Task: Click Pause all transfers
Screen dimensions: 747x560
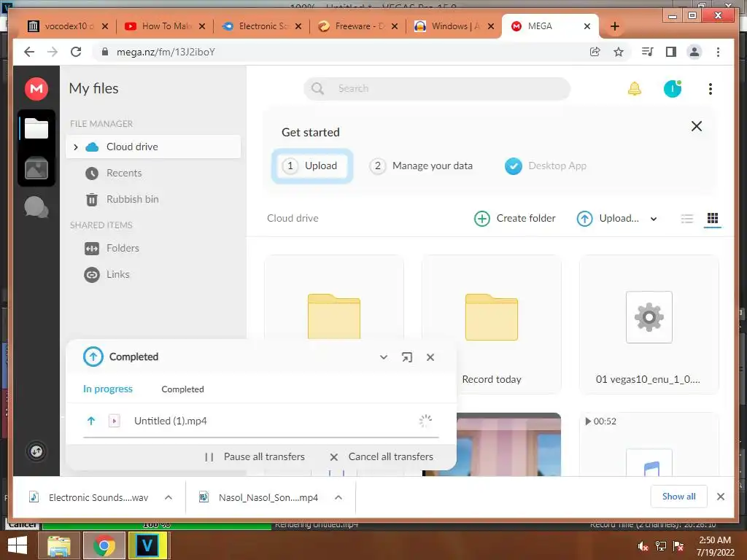Action: click(x=255, y=456)
